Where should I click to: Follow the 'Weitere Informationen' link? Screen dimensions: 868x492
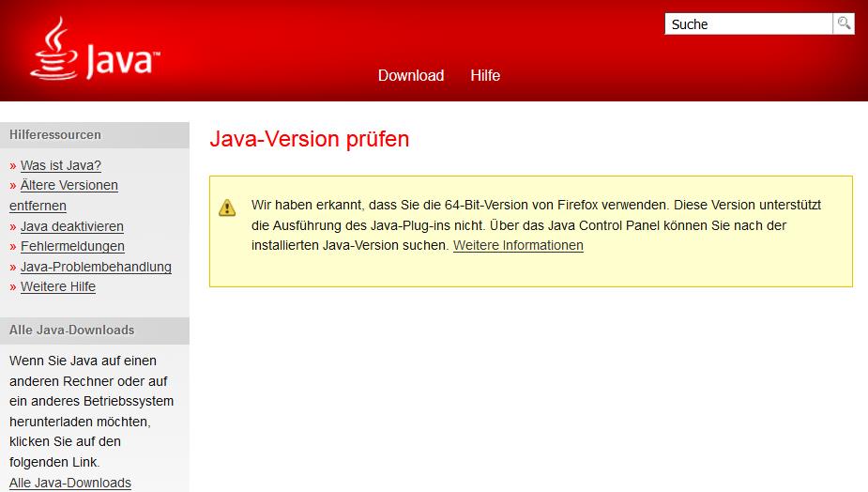point(518,245)
